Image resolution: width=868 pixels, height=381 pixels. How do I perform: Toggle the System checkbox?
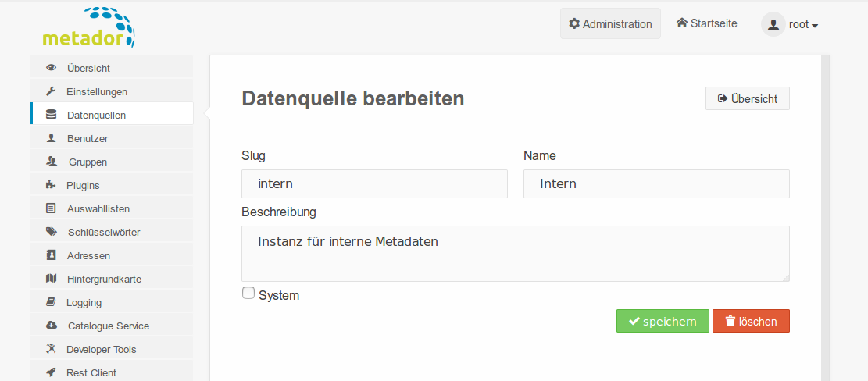(248, 293)
